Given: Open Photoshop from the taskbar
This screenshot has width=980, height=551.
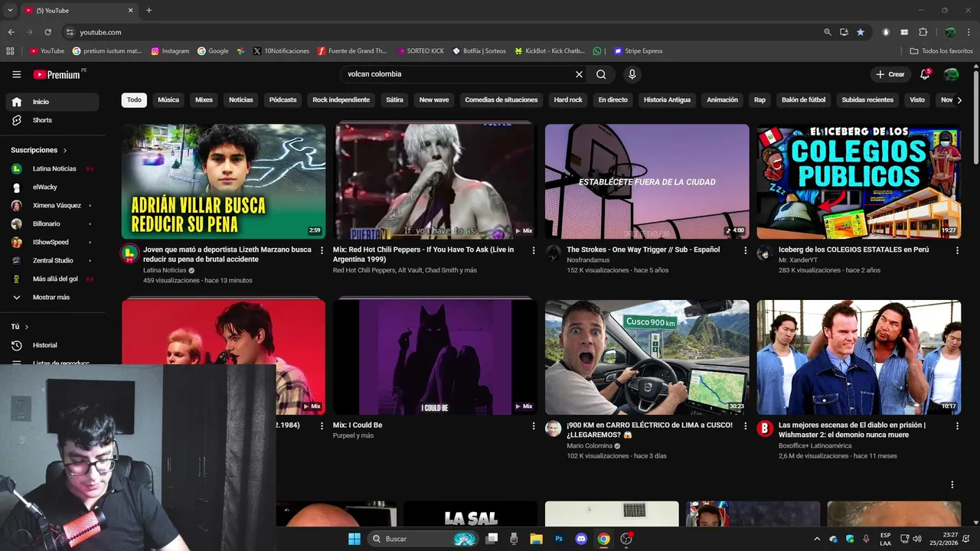Looking at the screenshot, I should coord(559,539).
